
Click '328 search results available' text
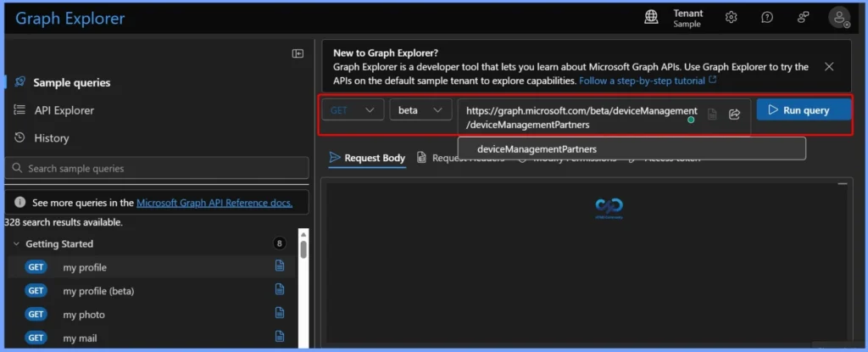63,222
